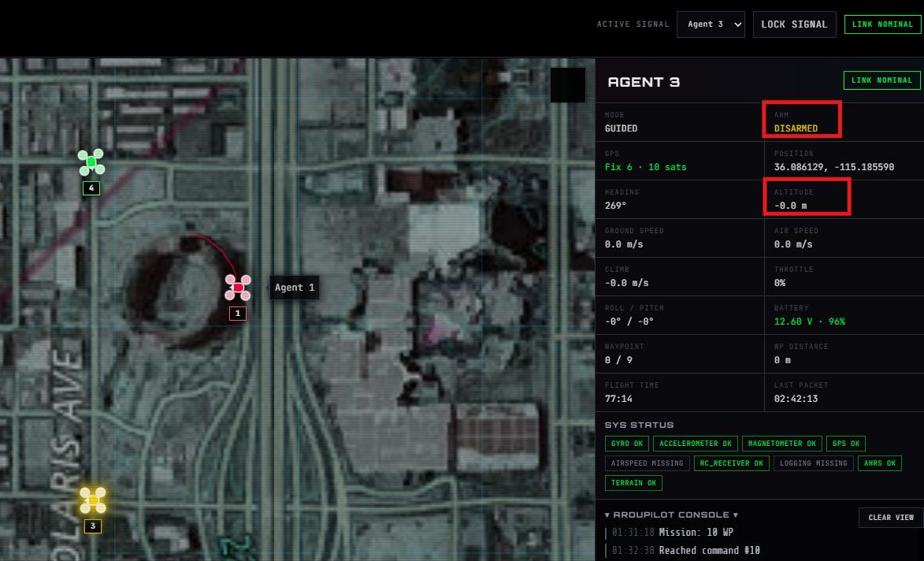Select the green Agent 4 drone marker
The image size is (924, 561).
91,162
